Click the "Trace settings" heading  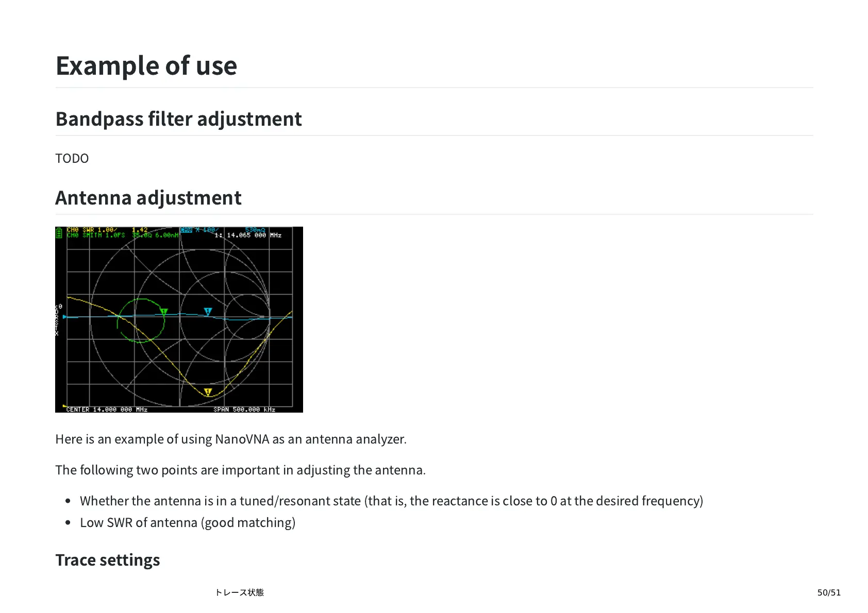click(108, 560)
